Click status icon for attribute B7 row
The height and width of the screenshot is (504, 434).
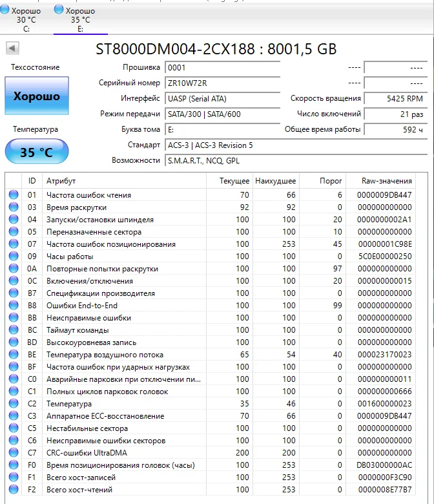tap(14, 293)
